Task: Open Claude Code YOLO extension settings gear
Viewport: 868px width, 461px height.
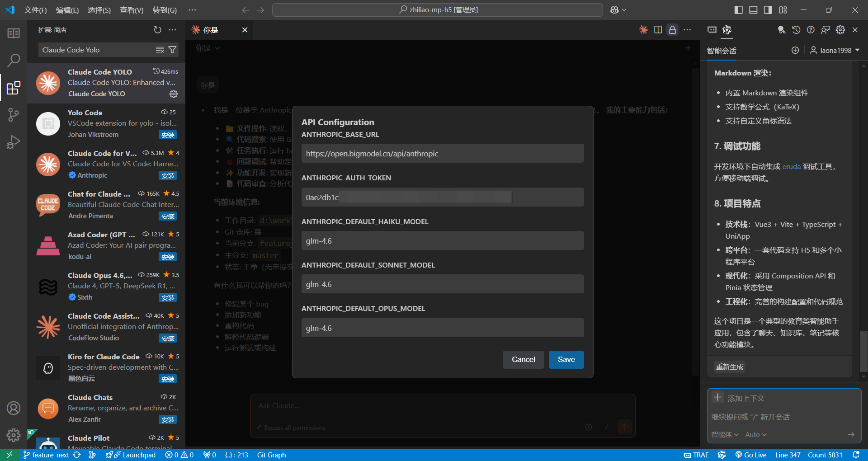Action: [174, 94]
